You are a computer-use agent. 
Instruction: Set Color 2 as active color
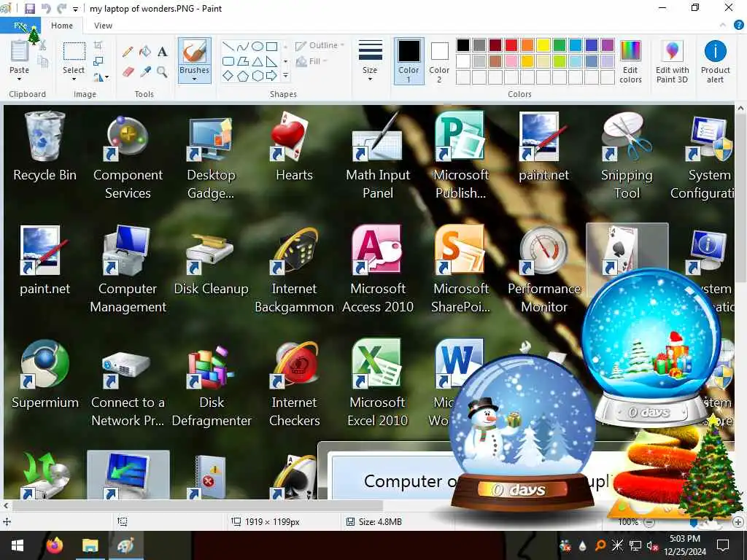click(x=439, y=61)
